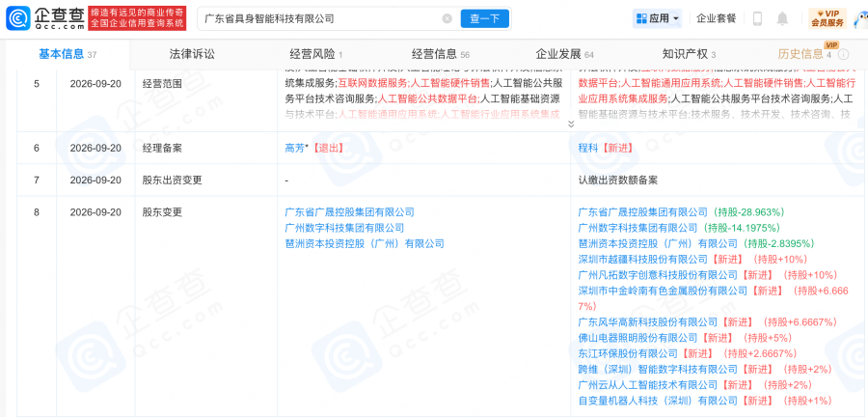The image size is (868, 417).
Task: Click the date 2026-09-20 in row 6
Action: [95, 148]
